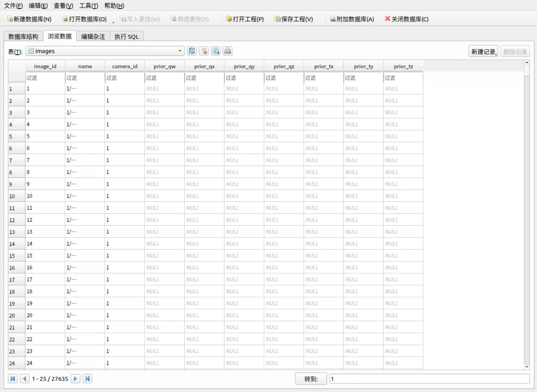Go to first page of records

coord(13,379)
